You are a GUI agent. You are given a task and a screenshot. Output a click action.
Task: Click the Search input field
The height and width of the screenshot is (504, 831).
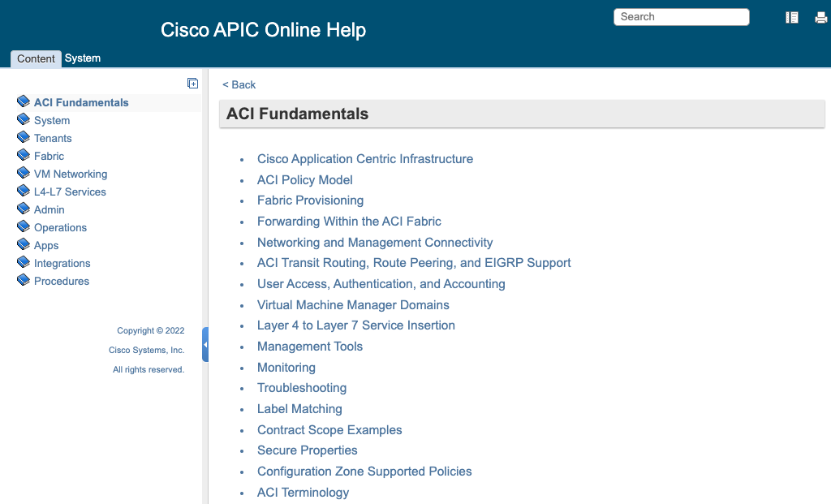point(682,17)
